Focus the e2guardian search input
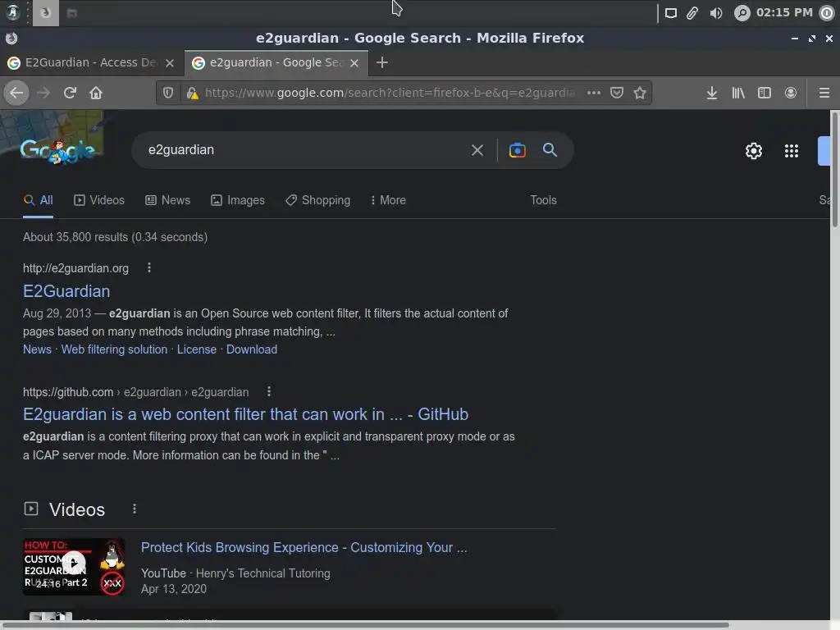 305,150
